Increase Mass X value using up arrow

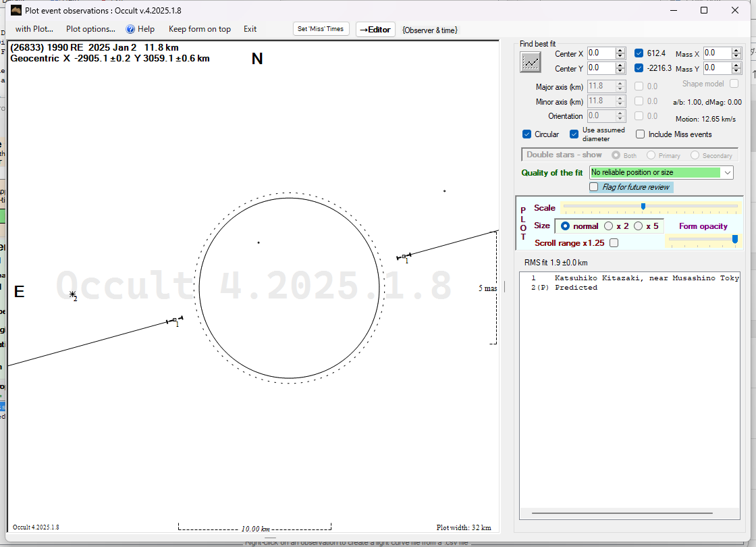736,51
